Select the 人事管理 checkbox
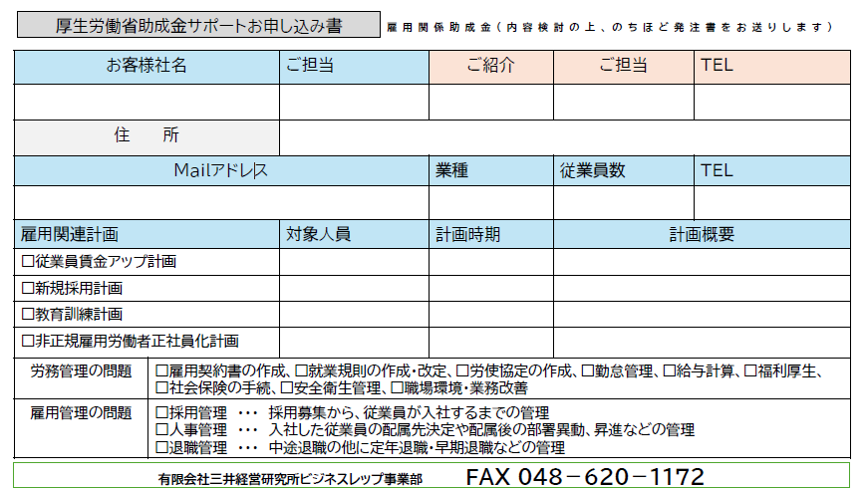Screen dimensions: 868x489 [162, 430]
